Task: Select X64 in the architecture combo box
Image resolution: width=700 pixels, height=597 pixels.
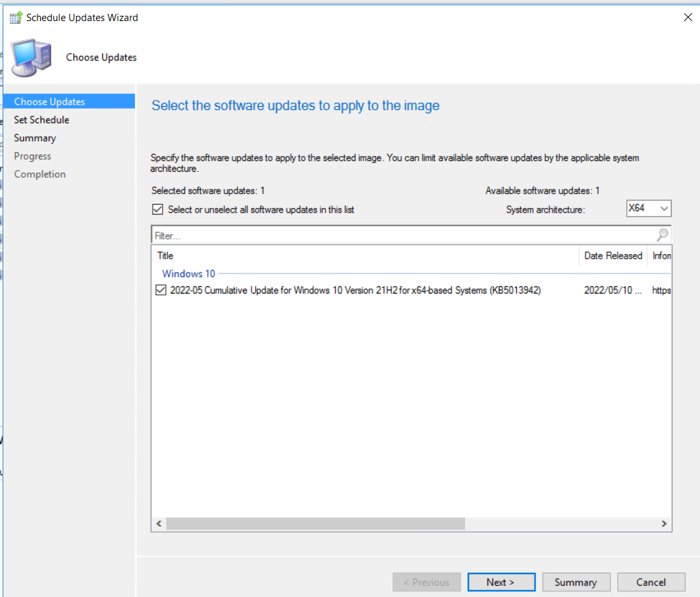Action: [649, 208]
